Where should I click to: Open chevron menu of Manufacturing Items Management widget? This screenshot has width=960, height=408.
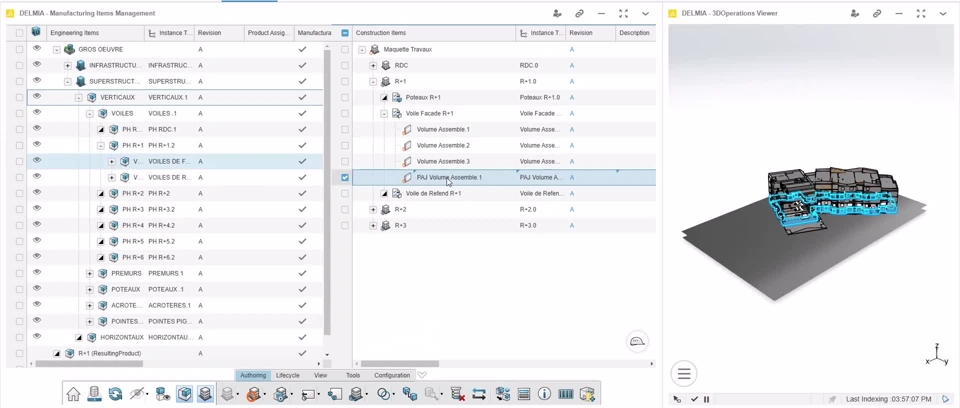click(645, 13)
